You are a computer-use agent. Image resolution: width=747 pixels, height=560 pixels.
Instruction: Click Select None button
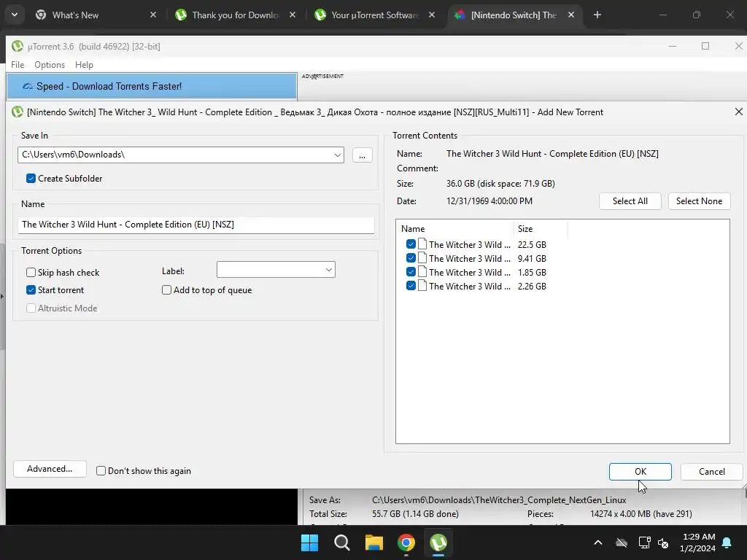[699, 201]
